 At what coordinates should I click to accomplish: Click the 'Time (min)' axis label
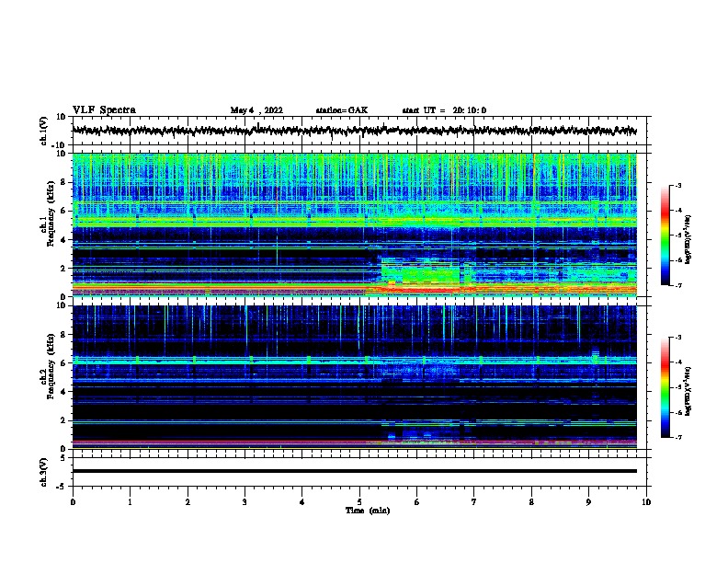368,511
